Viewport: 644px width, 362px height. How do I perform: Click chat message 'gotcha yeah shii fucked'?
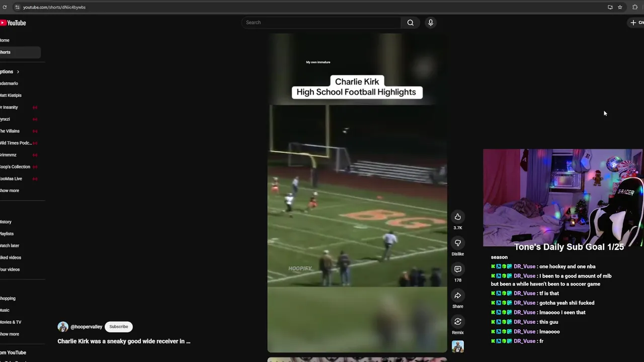click(x=567, y=303)
